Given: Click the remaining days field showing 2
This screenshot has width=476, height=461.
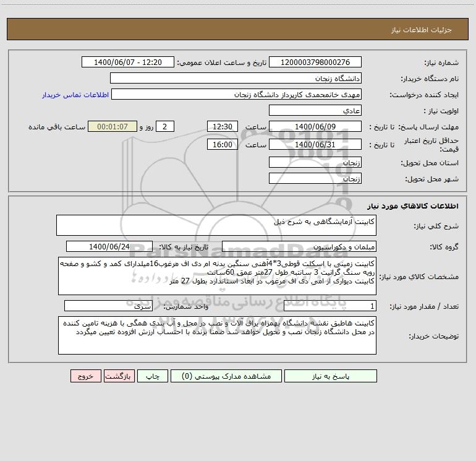Looking at the screenshot, I should point(165,126).
